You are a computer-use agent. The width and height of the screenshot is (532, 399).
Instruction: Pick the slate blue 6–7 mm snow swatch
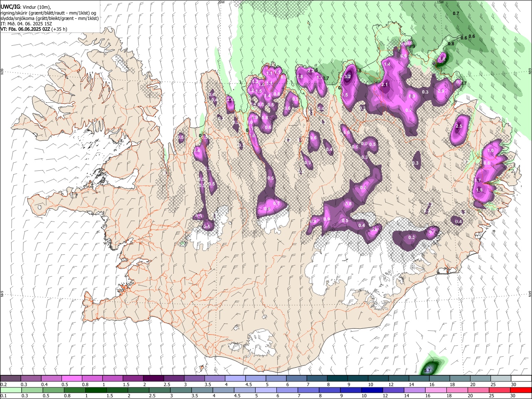(297, 379)
